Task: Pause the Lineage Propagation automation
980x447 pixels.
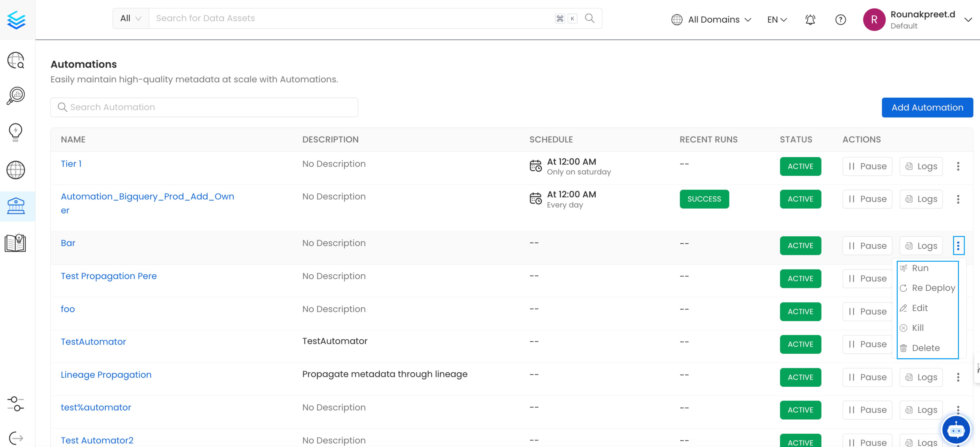Action: (867, 377)
